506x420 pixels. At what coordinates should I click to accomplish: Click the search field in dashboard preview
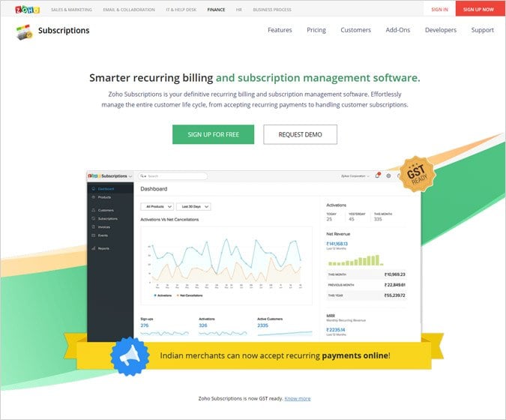click(x=172, y=176)
